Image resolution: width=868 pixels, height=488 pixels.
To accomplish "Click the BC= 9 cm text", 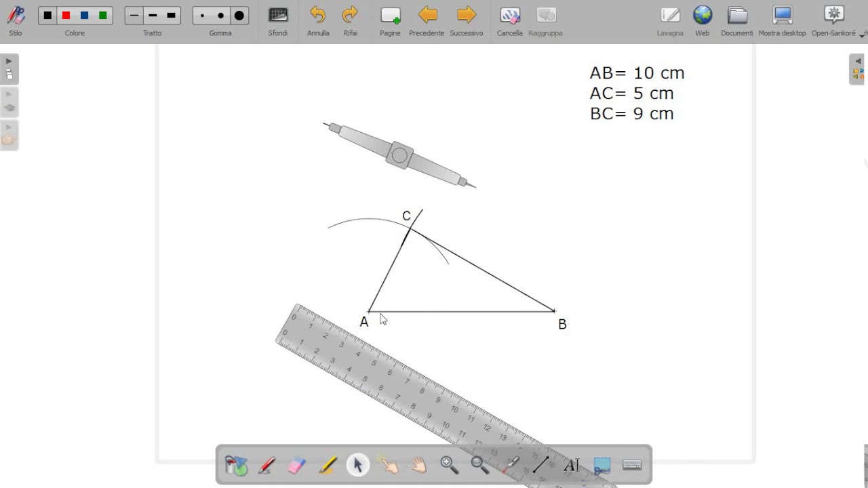I will click(631, 113).
